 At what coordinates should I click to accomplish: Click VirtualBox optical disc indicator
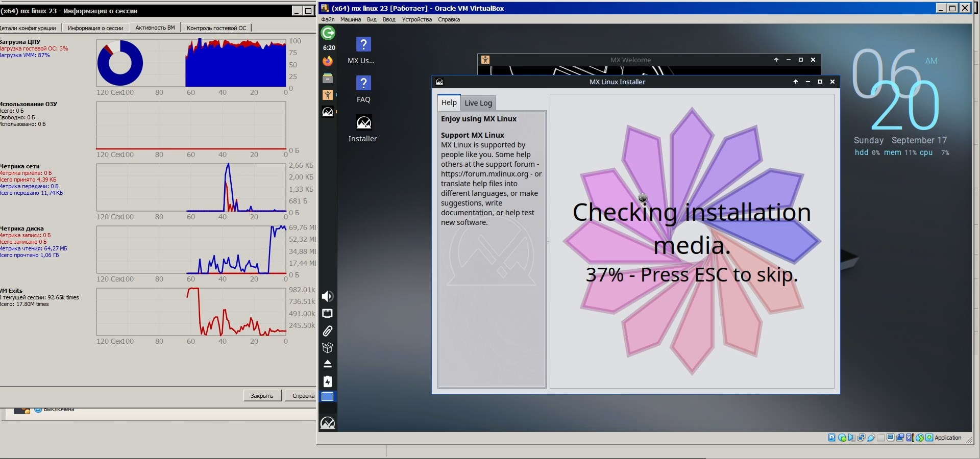[842, 438]
